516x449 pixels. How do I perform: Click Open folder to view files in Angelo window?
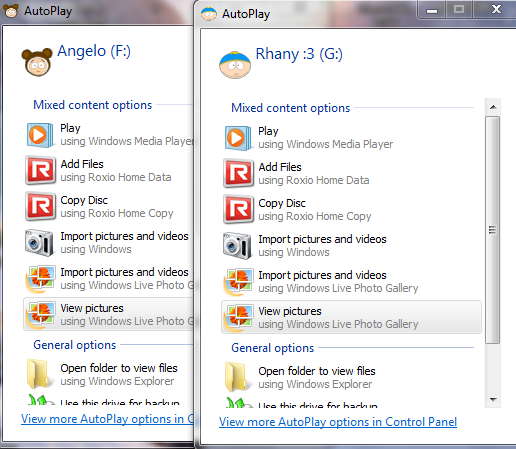[119, 368]
